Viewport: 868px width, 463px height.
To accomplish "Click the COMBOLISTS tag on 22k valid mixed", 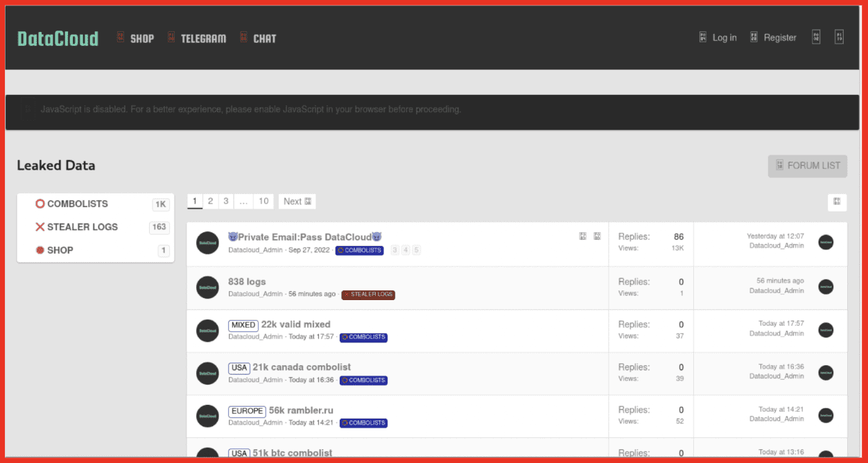I will pos(363,338).
